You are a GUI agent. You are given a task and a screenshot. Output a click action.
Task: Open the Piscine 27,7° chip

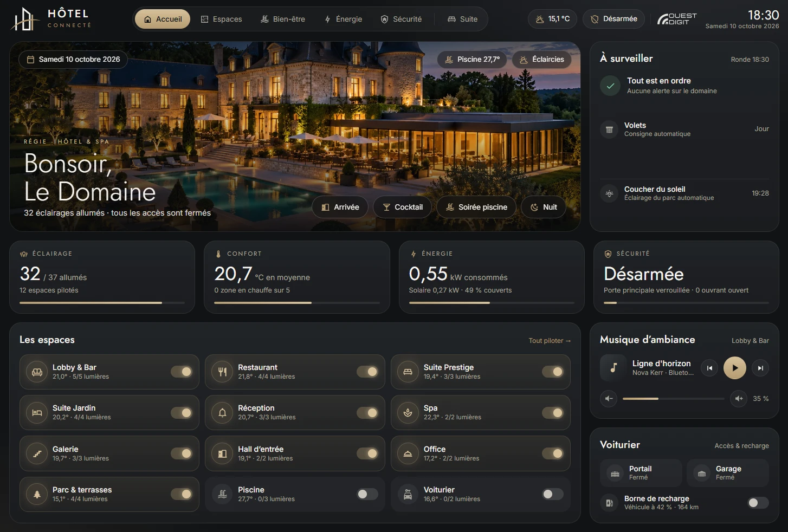471,60
